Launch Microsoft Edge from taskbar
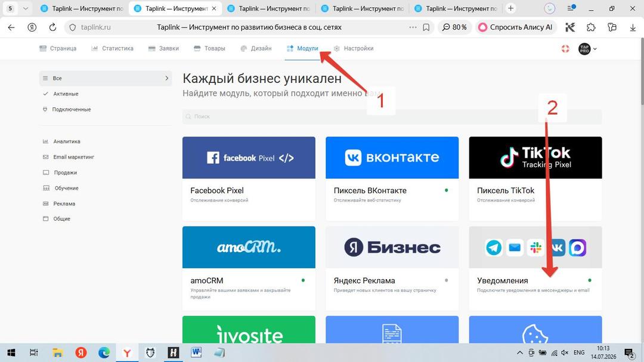Viewport: 644px width, 362px height. [104, 352]
